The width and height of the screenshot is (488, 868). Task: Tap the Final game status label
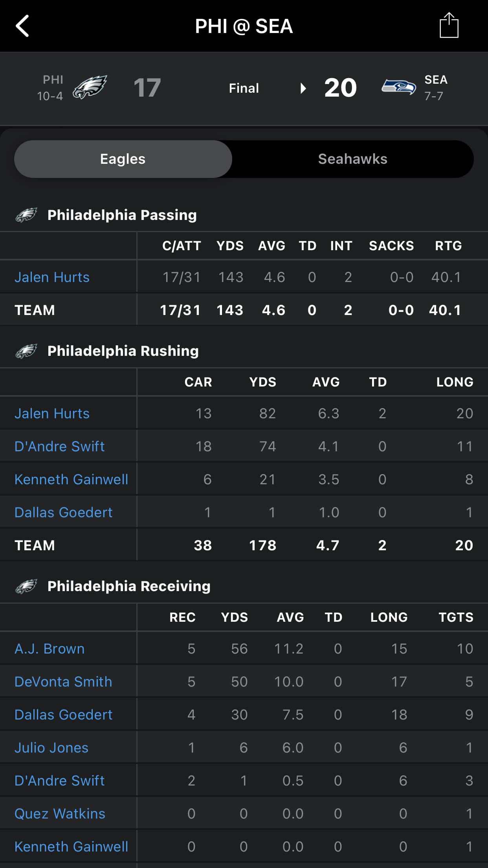[244, 88]
